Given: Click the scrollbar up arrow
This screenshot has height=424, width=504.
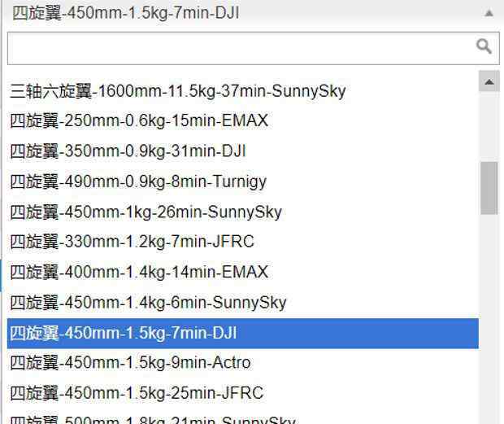Looking at the screenshot, I should coord(489,82).
